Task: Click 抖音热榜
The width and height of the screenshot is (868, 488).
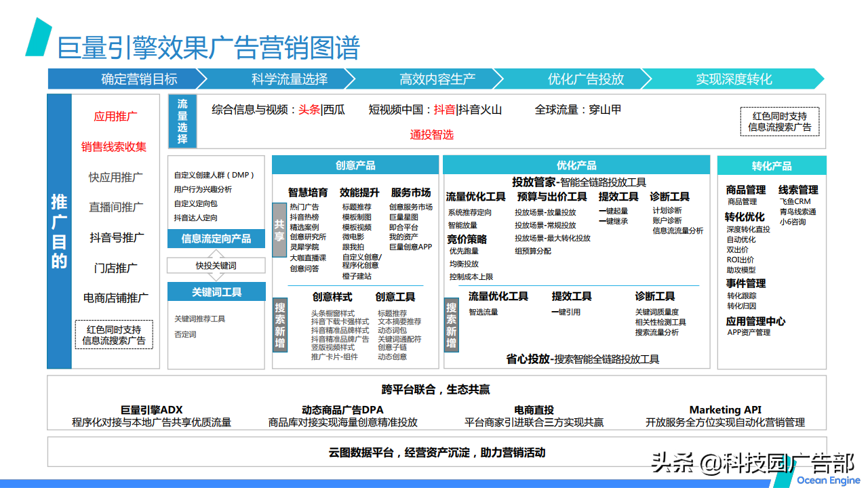Action: click(x=304, y=217)
